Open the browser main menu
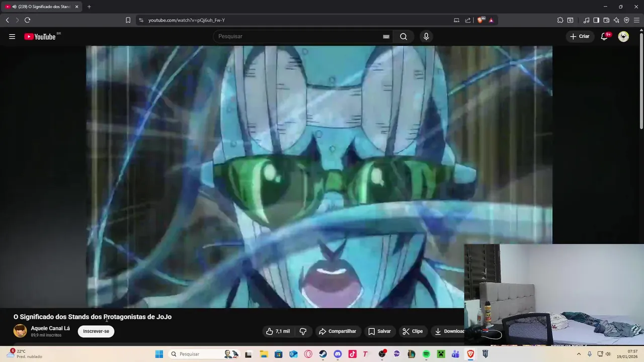Screen dimensions: 644x362 click(636, 20)
